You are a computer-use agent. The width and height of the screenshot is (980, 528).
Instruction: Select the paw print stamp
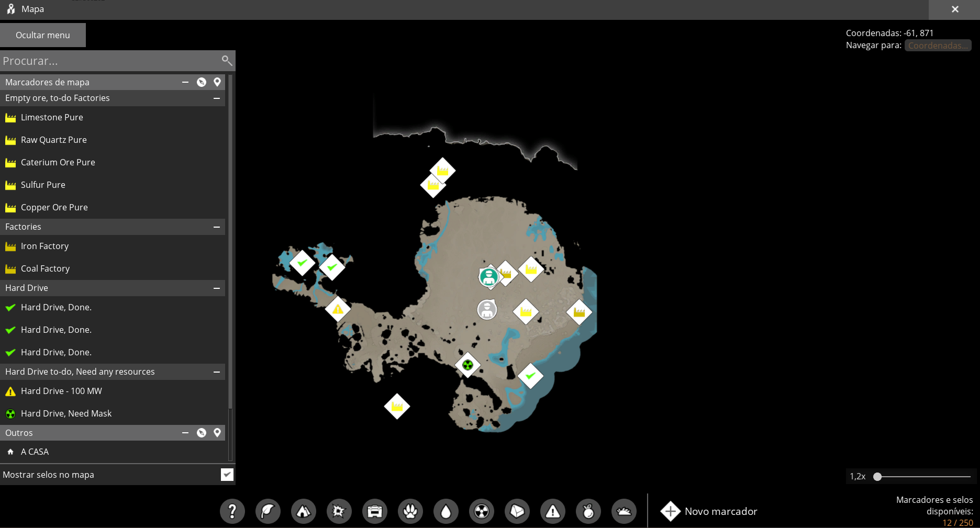(410, 511)
